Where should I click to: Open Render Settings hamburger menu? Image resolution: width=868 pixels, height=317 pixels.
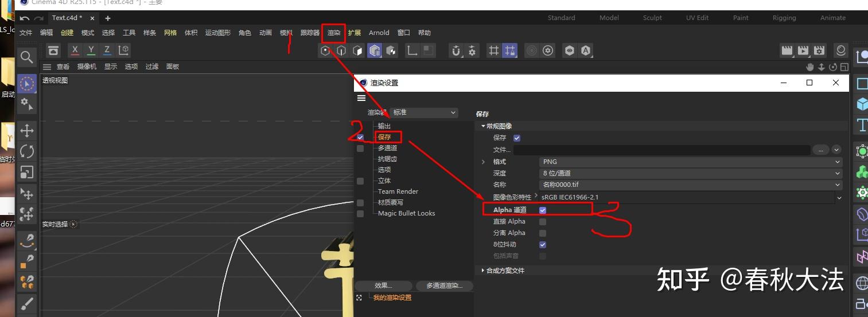click(361, 99)
